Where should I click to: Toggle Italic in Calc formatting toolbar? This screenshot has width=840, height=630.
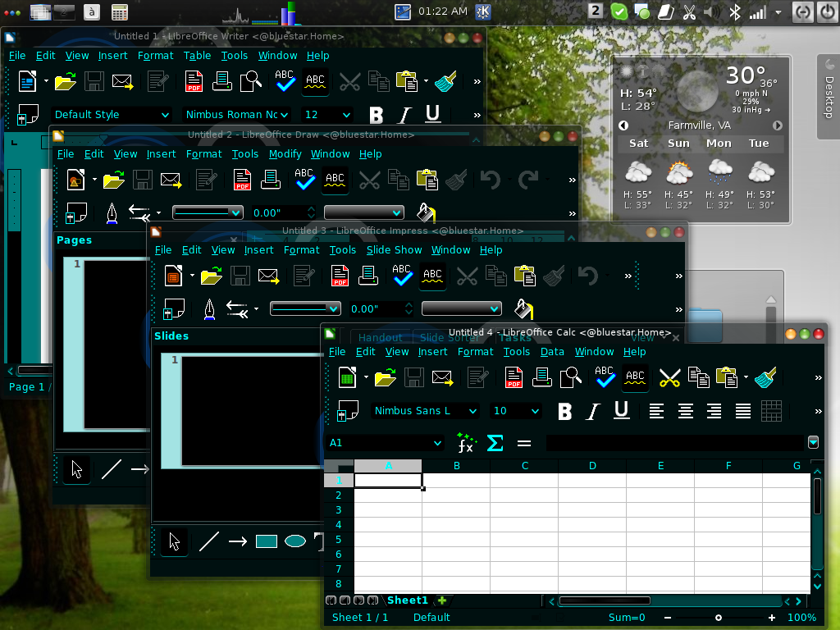tap(592, 412)
